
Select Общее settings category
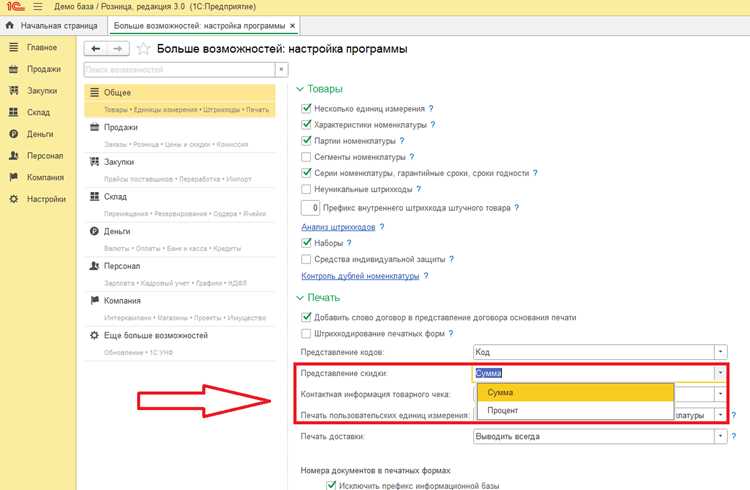click(180, 100)
